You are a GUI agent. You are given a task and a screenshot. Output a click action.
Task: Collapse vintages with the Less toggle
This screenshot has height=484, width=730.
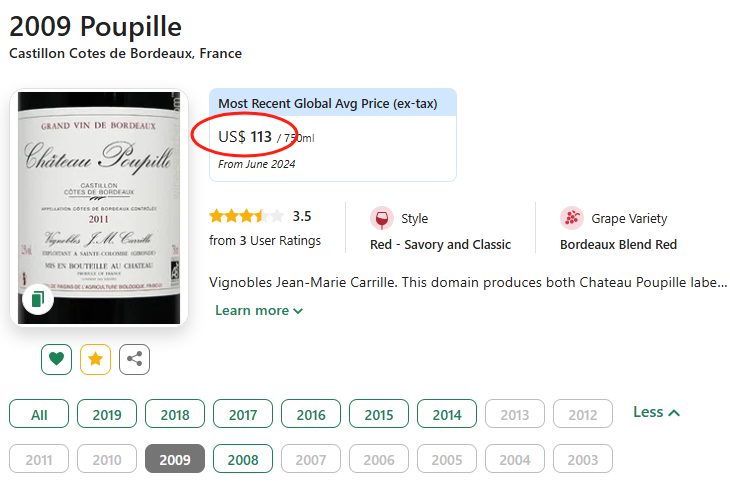(656, 412)
